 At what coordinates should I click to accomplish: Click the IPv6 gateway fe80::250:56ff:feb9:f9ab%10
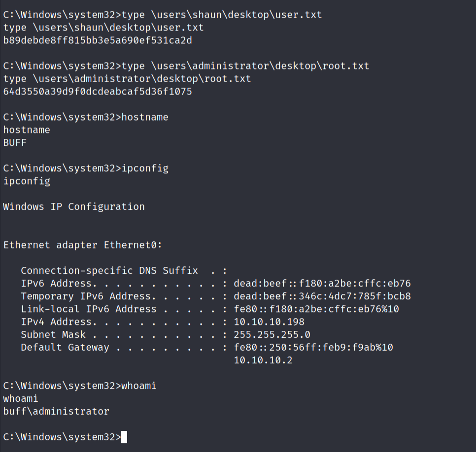click(x=313, y=348)
